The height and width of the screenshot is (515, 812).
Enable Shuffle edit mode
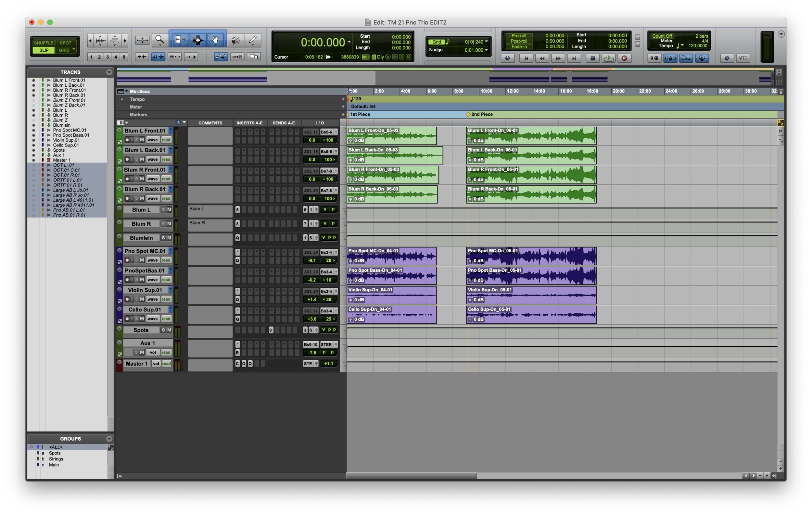point(44,43)
